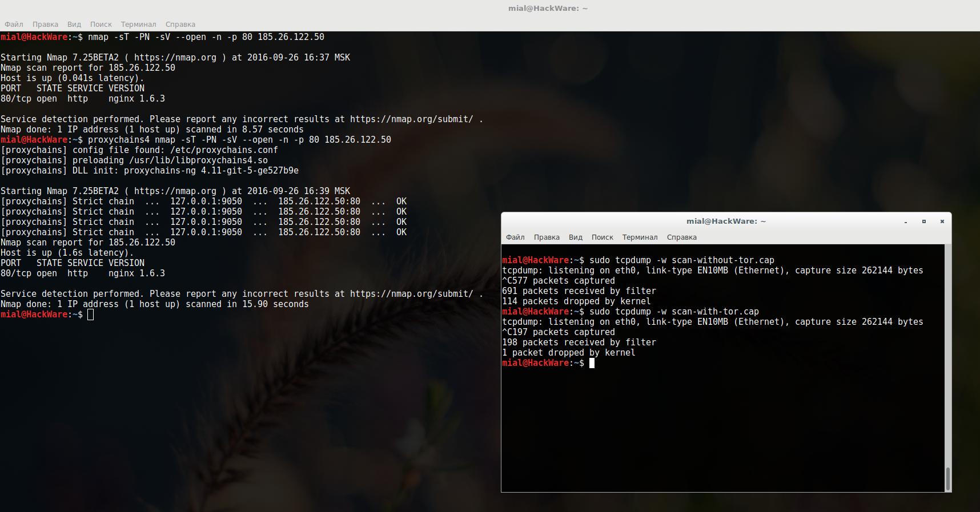The width and height of the screenshot is (980, 512).
Task: Open Правка menu in the maximized background terminal
Action: click(x=45, y=24)
